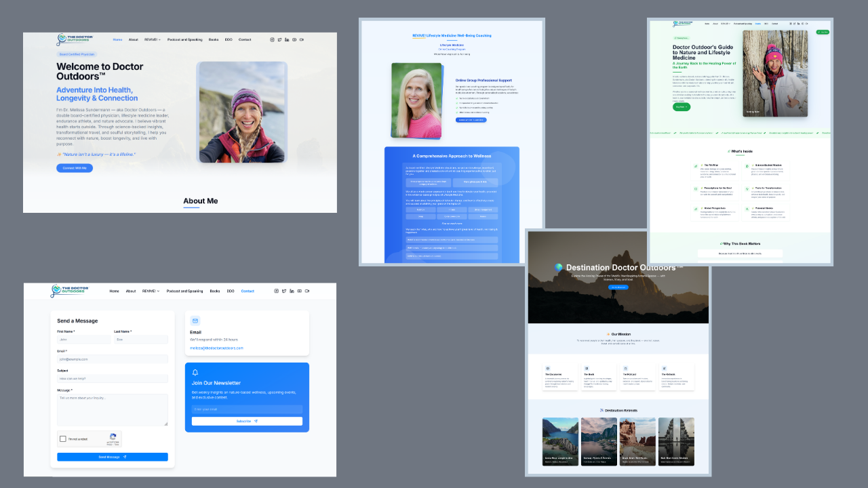Click the First Name input field
The width and height of the screenshot is (868, 488).
pyautogui.click(x=84, y=340)
